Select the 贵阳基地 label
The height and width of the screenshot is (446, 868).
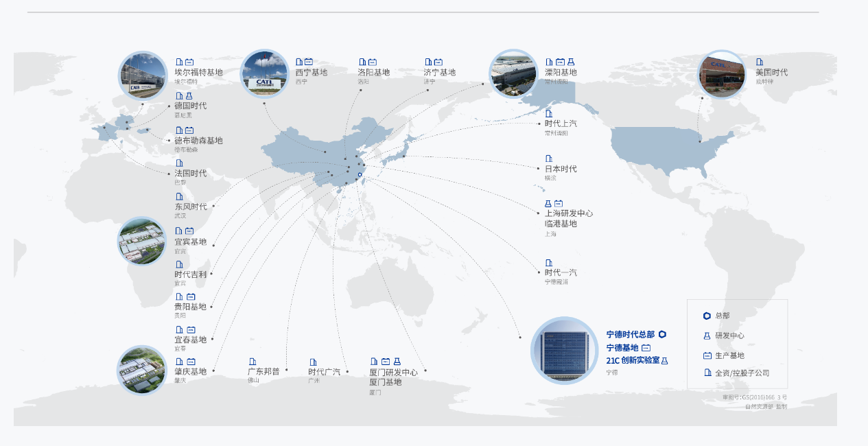190,307
